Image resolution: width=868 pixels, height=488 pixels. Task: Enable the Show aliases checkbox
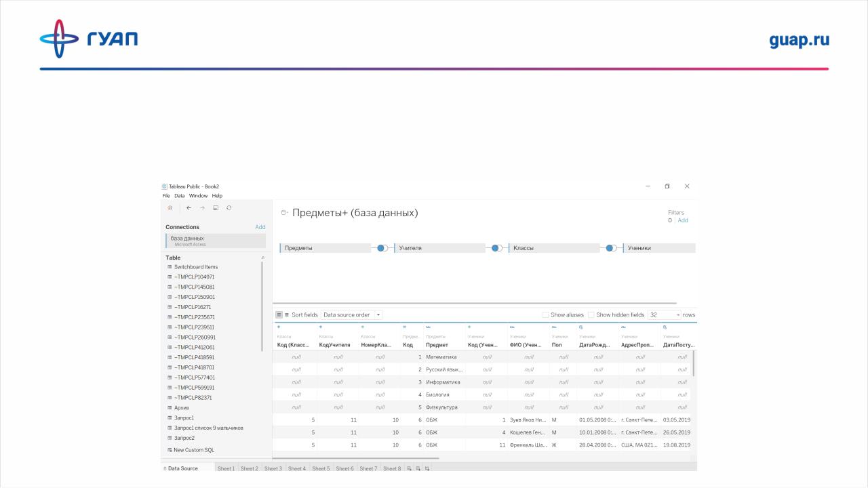click(546, 315)
